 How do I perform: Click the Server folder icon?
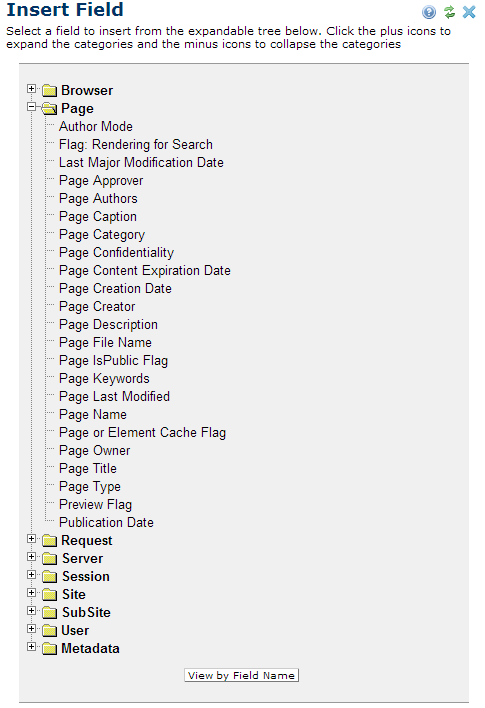[x=49, y=559]
